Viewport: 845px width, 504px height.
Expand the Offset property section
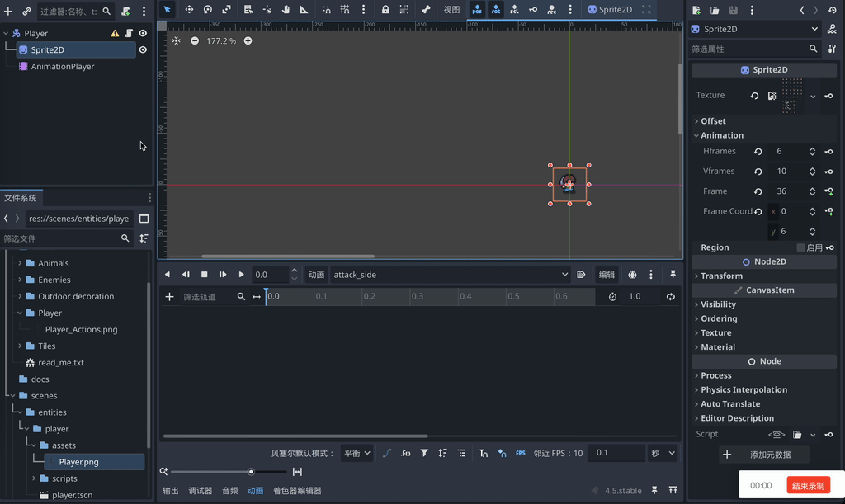pos(713,121)
